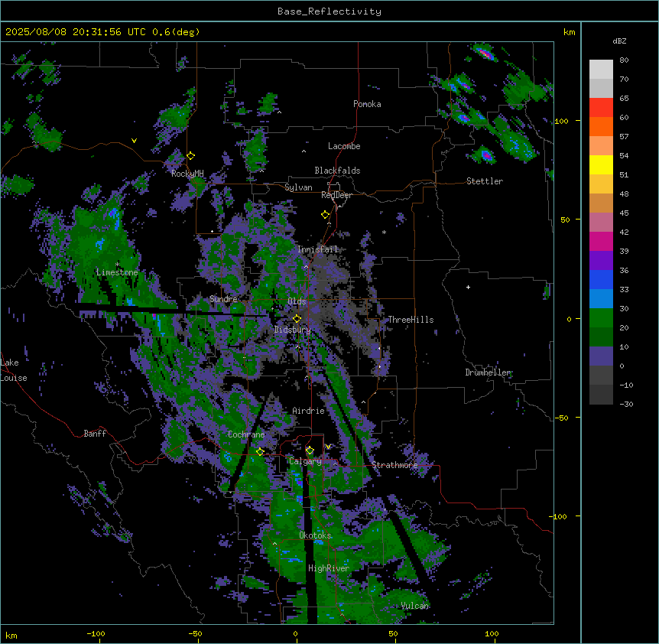659x644 pixels.
Task: Click the Didsbury town label
Action: pyautogui.click(x=293, y=330)
